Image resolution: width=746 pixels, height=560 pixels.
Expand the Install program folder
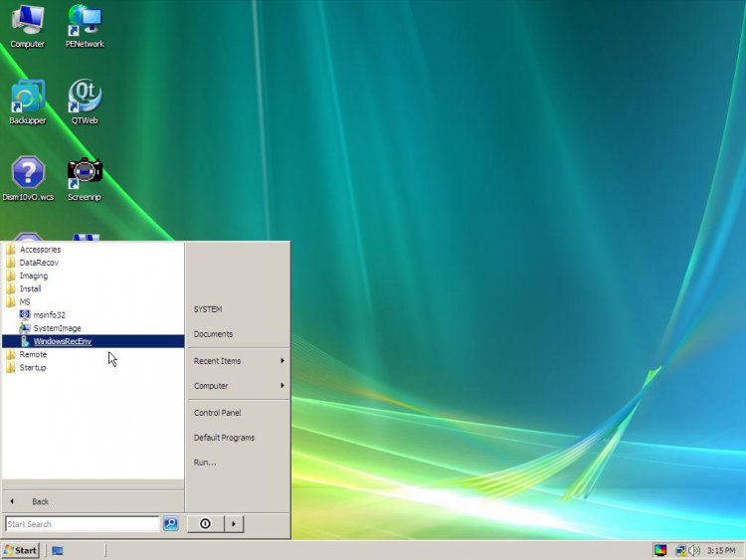pos(30,288)
